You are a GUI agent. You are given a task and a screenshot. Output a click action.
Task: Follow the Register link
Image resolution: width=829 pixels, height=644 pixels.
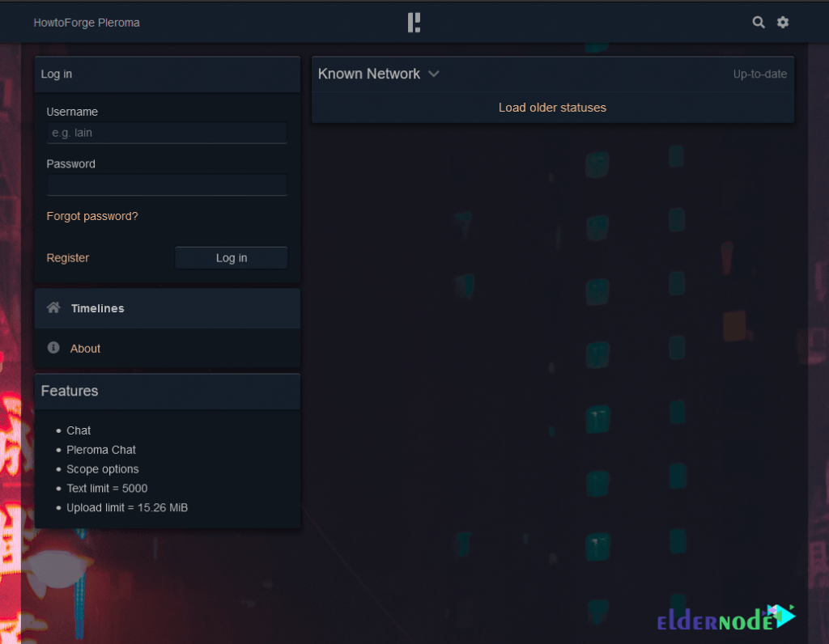tap(68, 258)
